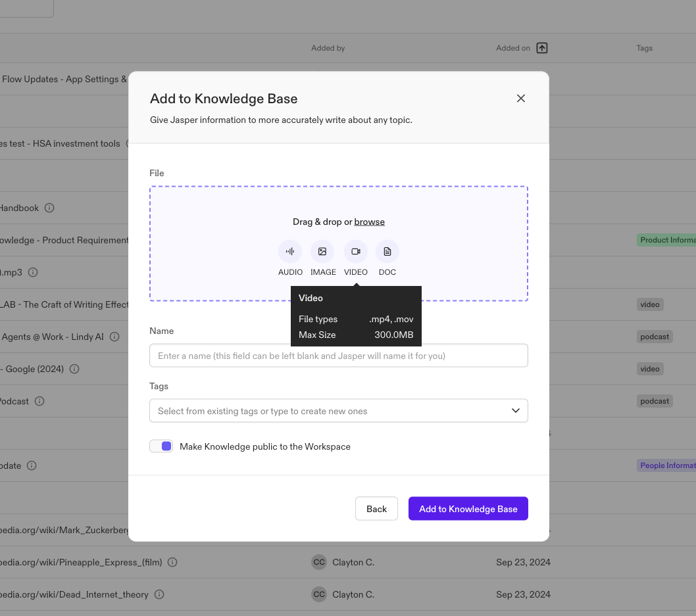Click info icon next to Lindy AI
This screenshot has width=696, height=616.
(114, 337)
